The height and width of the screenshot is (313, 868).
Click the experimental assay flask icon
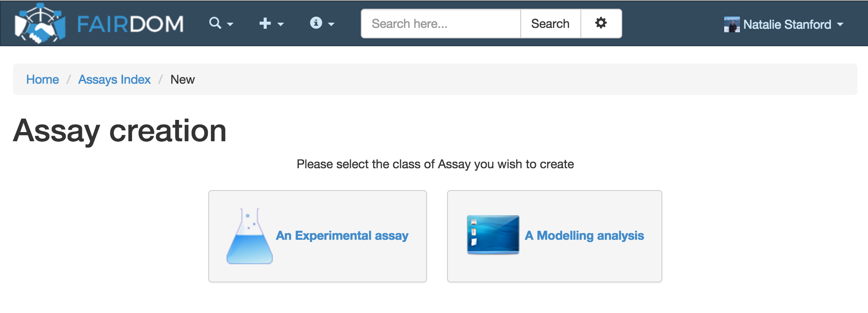pyautogui.click(x=250, y=238)
